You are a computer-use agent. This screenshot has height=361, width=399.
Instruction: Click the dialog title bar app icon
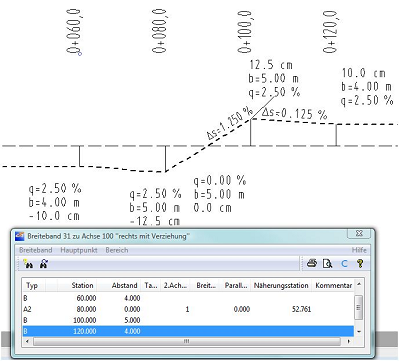coord(20,236)
